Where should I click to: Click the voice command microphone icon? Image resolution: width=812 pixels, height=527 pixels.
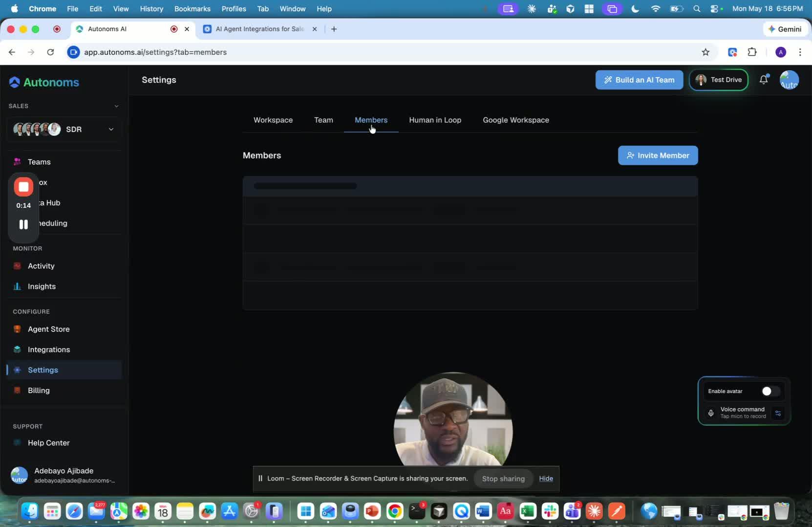tap(711, 413)
